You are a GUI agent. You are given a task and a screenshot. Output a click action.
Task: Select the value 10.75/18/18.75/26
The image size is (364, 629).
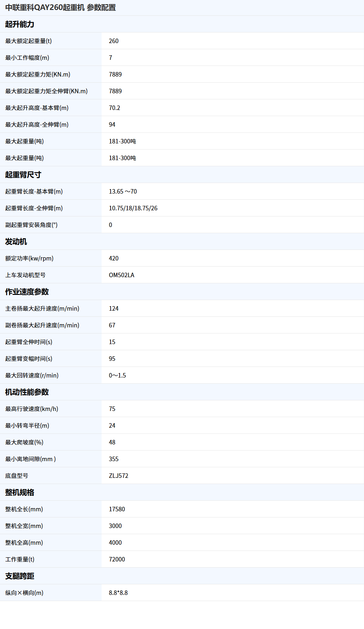[x=133, y=208]
